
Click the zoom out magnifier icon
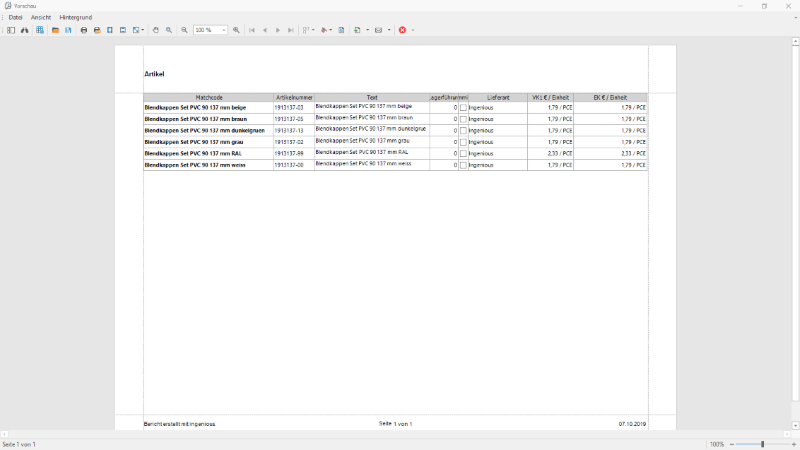pyautogui.click(x=184, y=30)
